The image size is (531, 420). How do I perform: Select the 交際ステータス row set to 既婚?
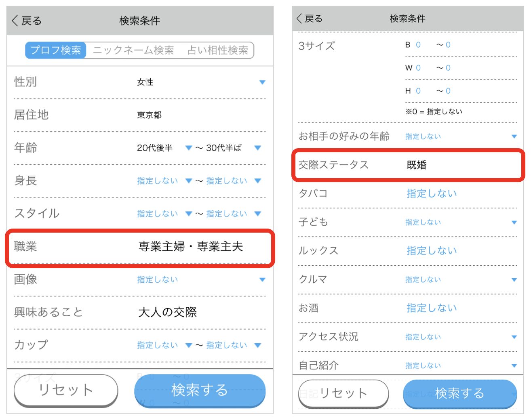408,165
